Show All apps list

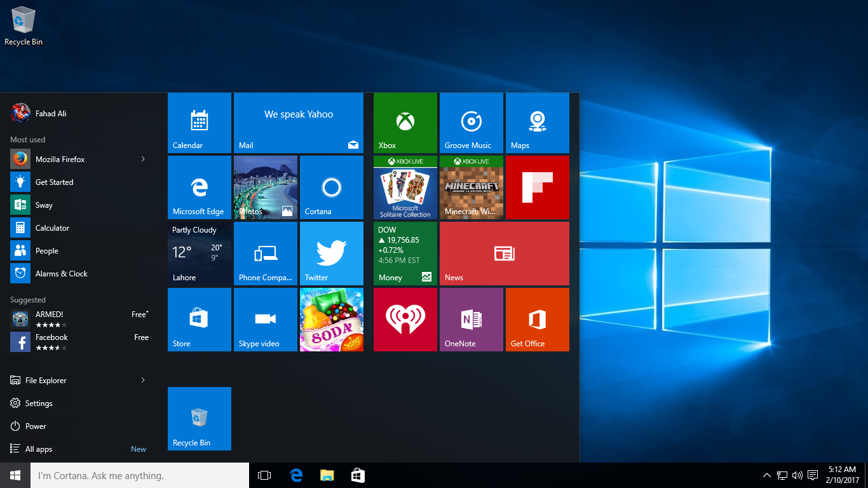(x=79, y=449)
